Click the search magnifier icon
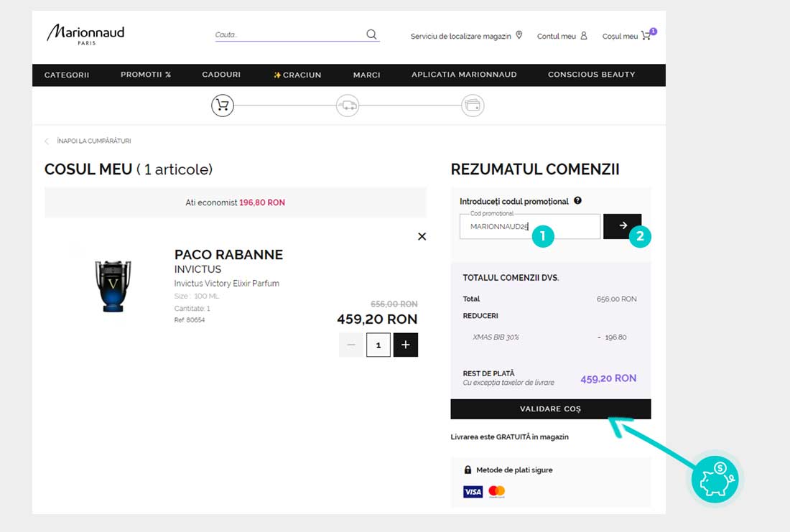790x532 pixels. pos(371,34)
